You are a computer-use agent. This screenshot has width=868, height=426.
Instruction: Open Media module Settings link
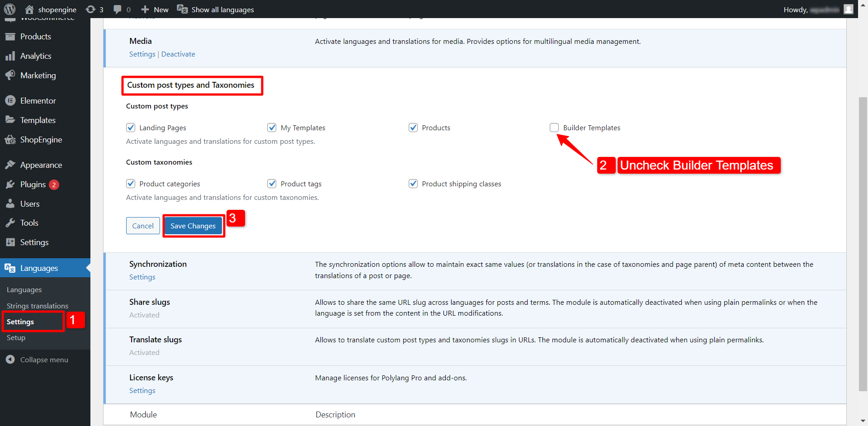pyautogui.click(x=142, y=54)
